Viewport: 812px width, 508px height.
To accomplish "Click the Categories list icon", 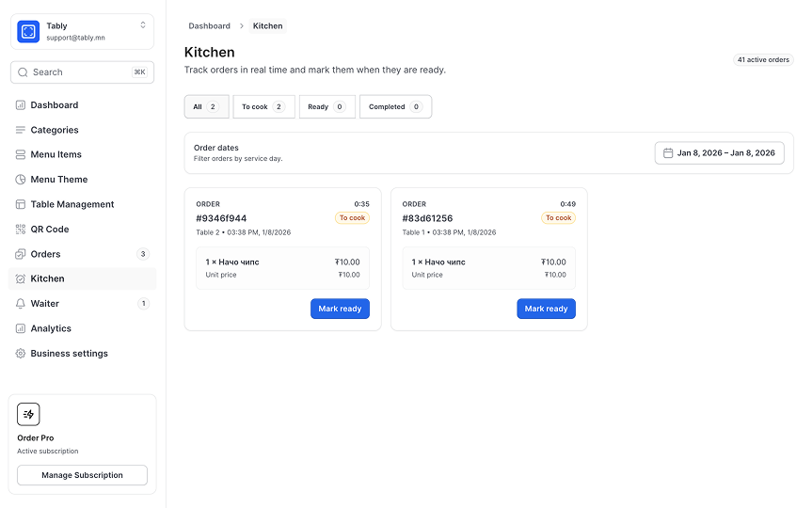I will point(21,130).
